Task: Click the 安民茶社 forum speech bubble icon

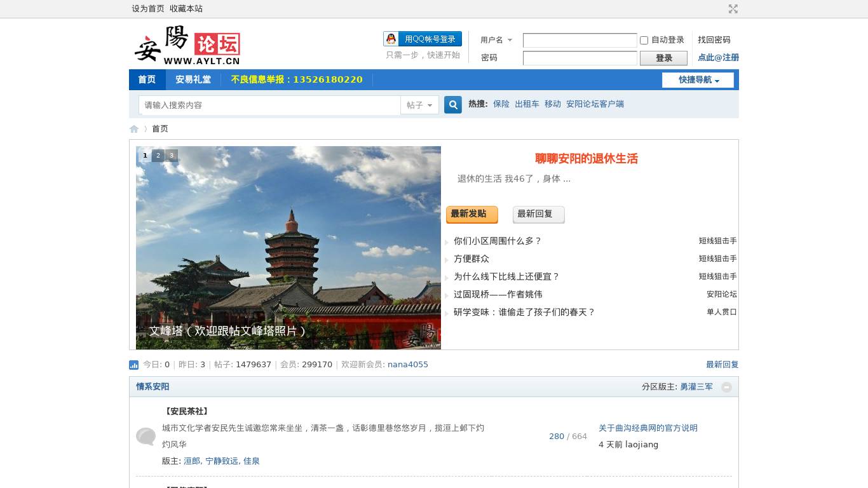Action: (x=146, y=437)
